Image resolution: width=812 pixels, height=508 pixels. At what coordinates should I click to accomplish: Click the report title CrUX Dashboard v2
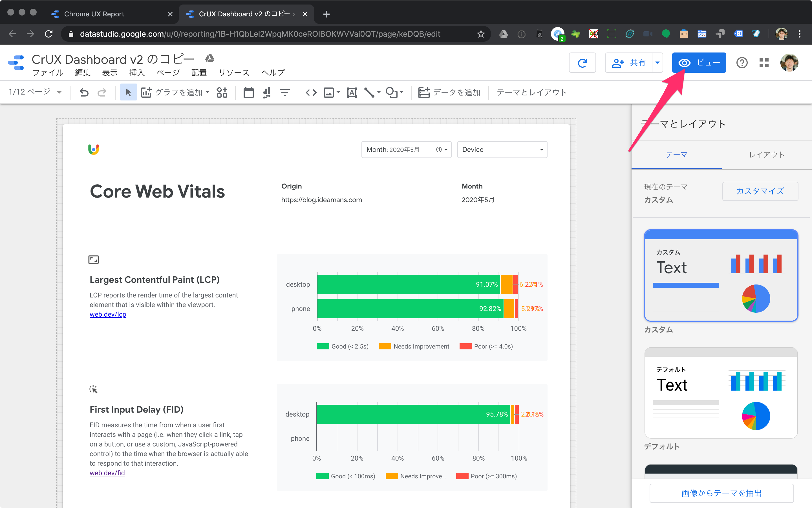(113, 59)
